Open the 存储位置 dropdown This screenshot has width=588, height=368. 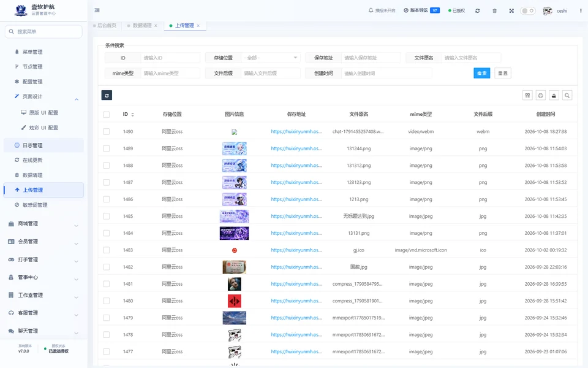click(271, 58)
